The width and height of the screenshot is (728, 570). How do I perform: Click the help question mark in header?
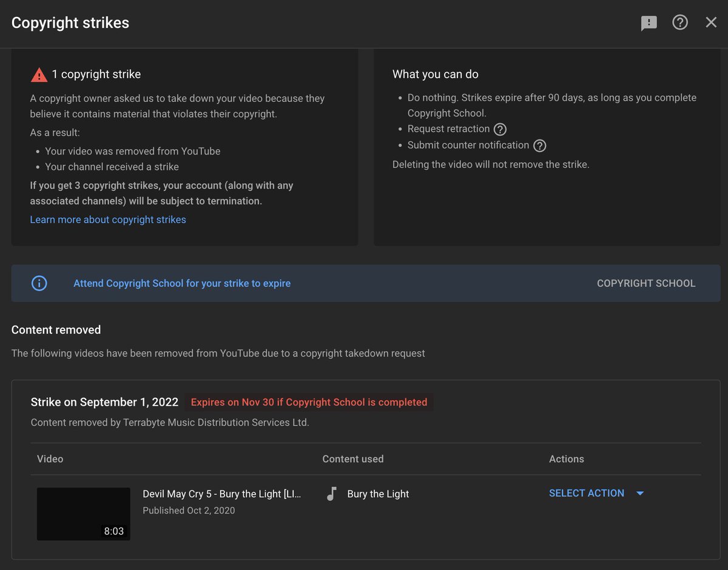(x=680, y=22)
